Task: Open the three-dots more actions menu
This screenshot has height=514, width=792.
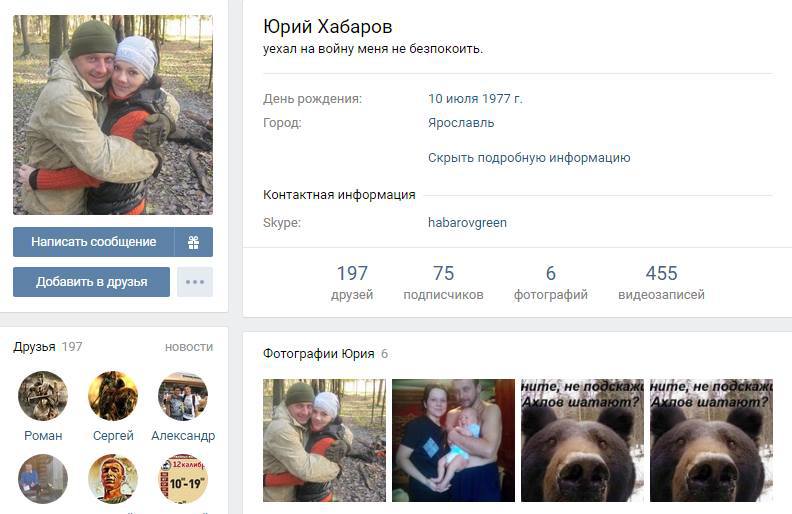Action: (x=195, y=282)
